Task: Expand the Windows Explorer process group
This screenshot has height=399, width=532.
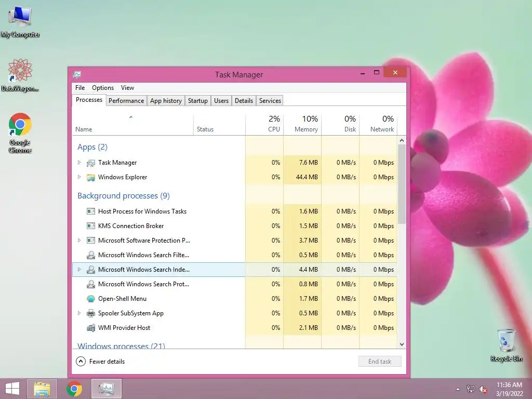Action: (79, 177)
